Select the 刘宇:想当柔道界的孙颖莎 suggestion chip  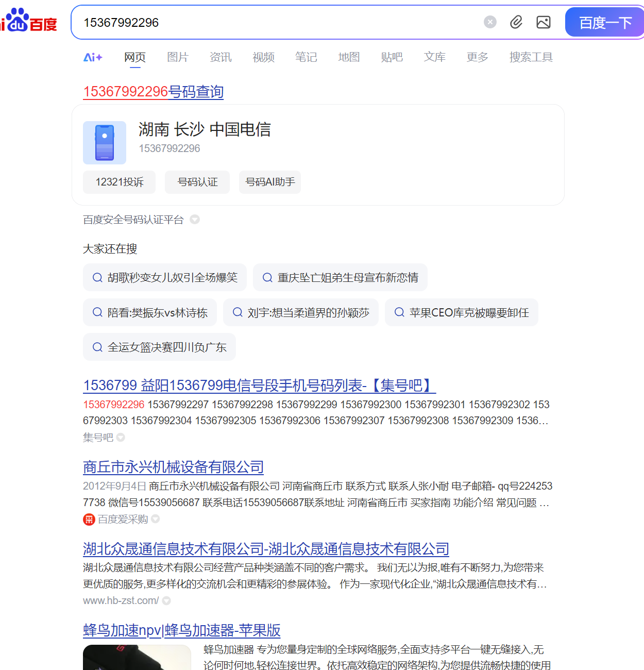301,312
